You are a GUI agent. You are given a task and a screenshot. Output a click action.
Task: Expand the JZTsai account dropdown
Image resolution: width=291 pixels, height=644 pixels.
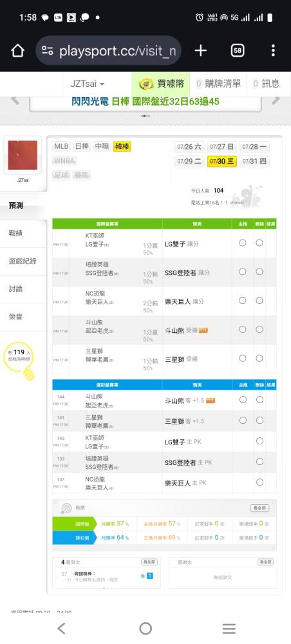point(87,84)
